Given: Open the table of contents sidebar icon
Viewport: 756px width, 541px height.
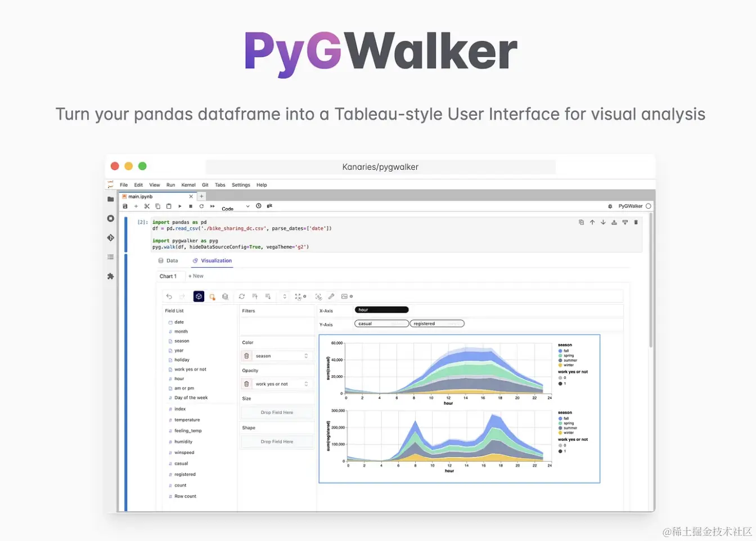Looking at the screenshot, I should 110,257.
